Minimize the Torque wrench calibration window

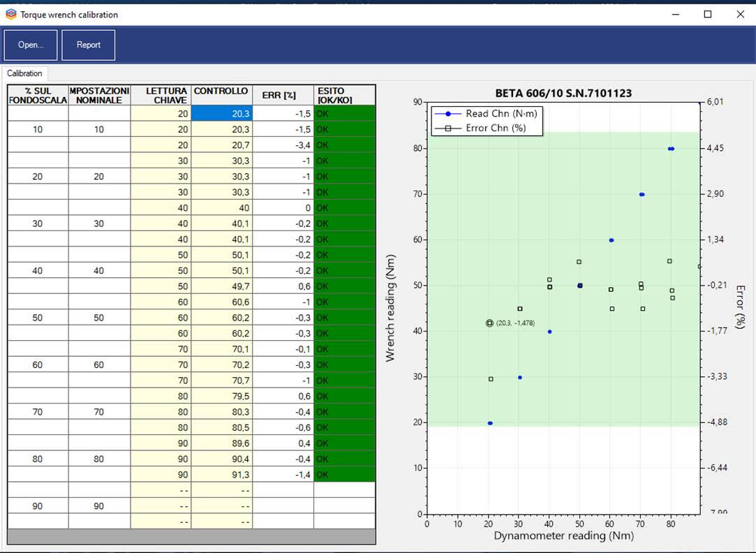pos(675,14)
